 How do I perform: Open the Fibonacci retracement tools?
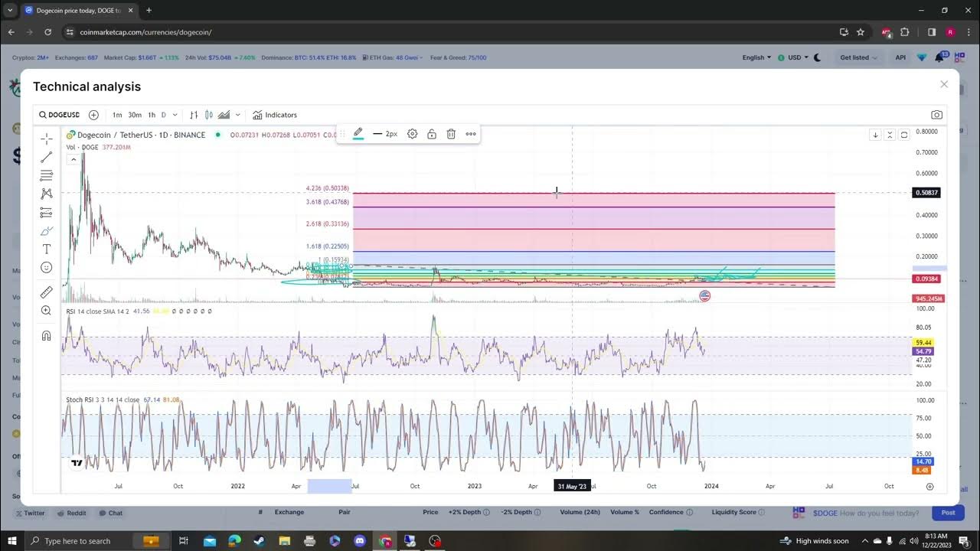[47, 175]
